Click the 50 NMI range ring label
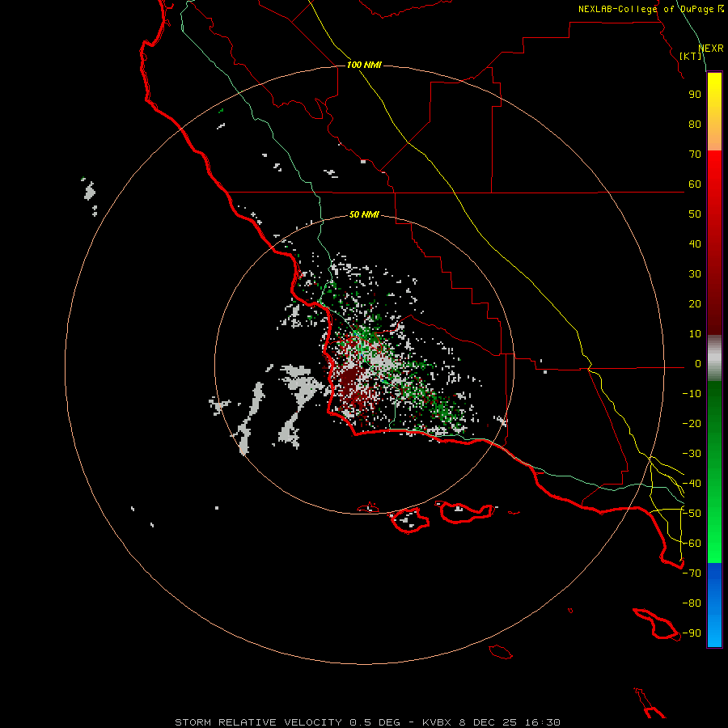The image size is (728, 728). point(364,214)
